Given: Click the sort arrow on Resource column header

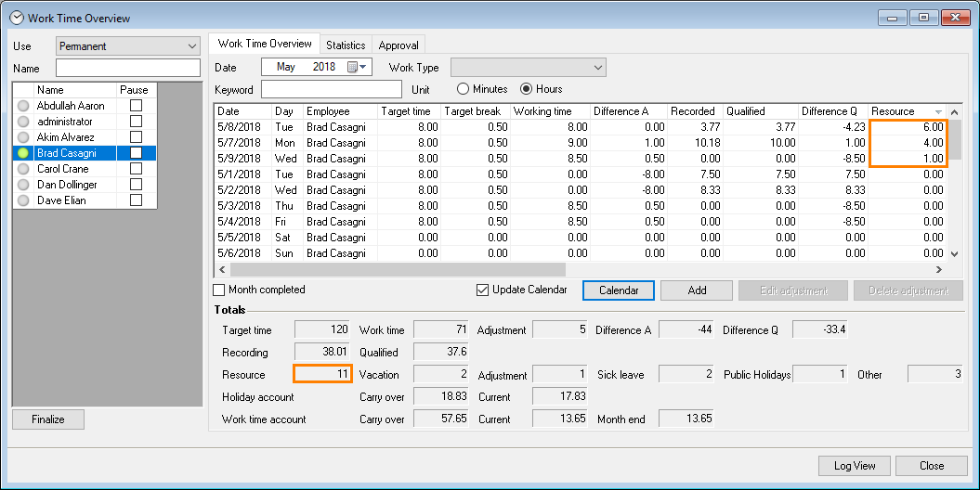Looking at the screenshot, I should [938, 111].
